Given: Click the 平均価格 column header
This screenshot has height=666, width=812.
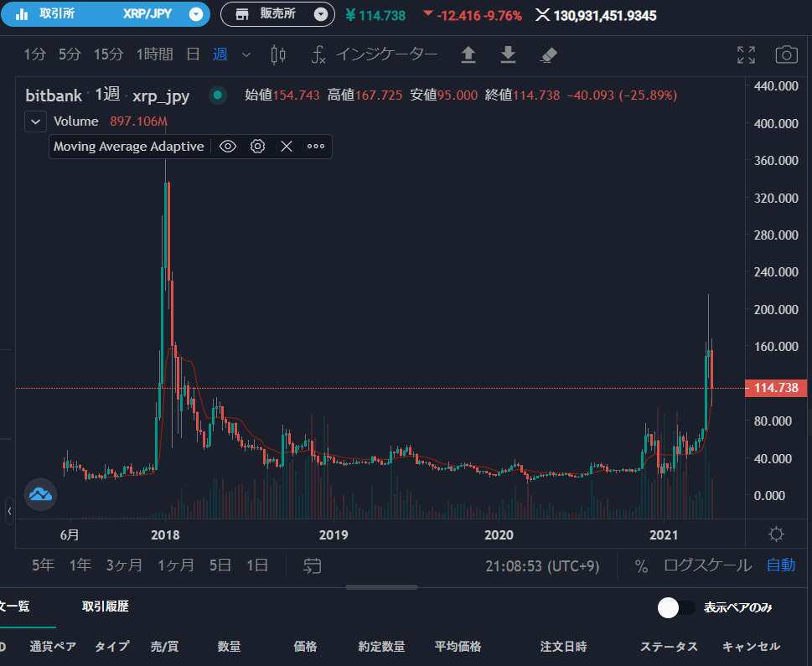Looking at the screenshot, I should pyautogui.click(x=458, y=647).
